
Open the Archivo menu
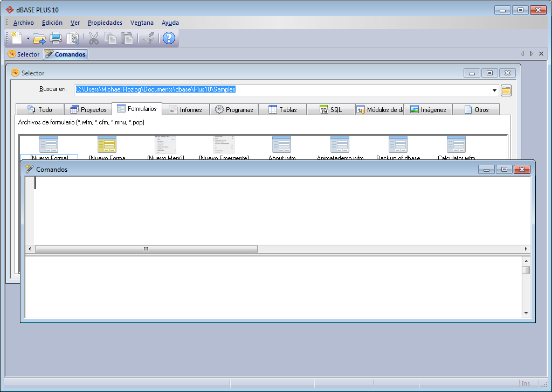(24, 23)
